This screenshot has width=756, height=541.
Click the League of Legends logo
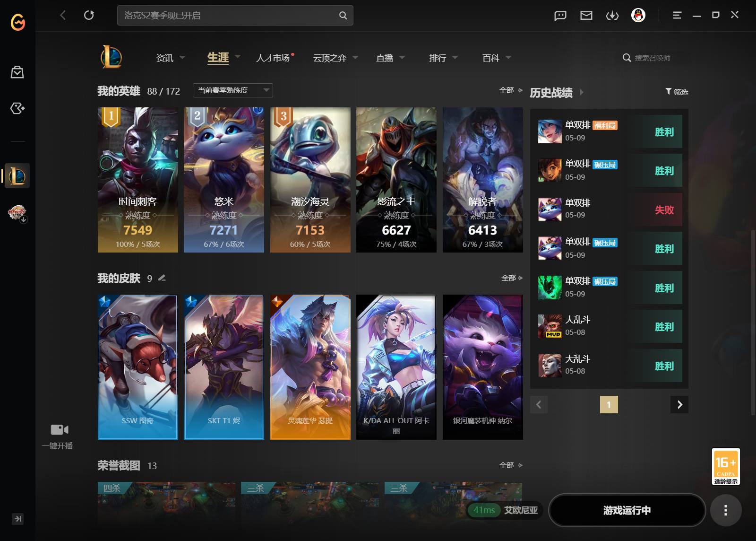pyautogui.click(x=111, y=57)
